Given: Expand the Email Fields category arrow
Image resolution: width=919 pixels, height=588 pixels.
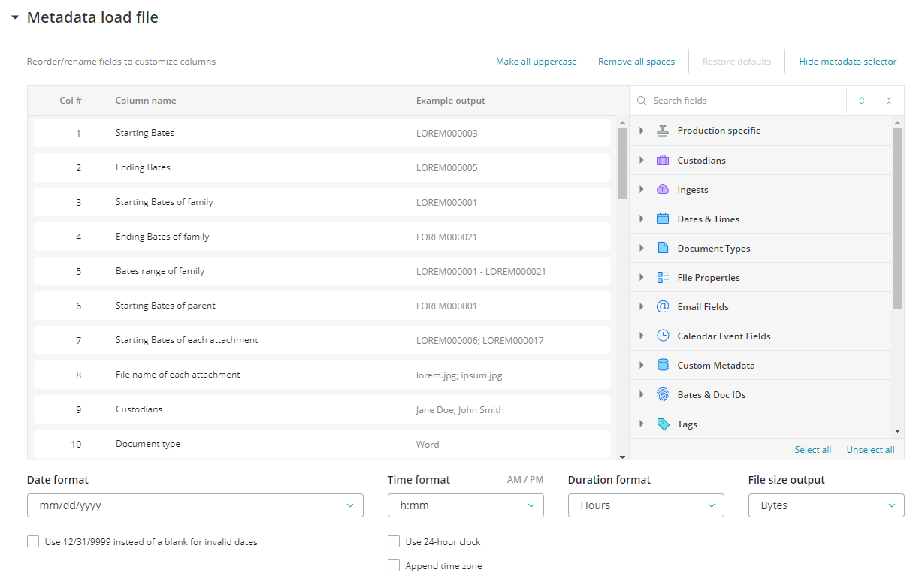Looking at the screenshot, I should click(x=641, y=306).
